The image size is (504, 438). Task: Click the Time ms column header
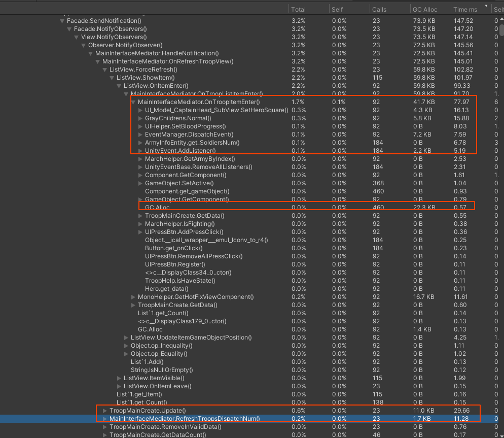[x=465, y=9]
